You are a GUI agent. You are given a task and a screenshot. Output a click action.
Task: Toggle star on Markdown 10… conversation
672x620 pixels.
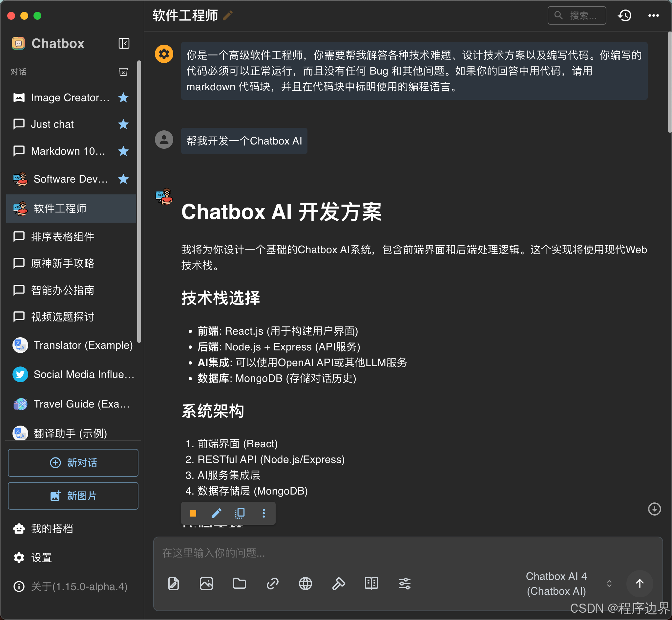(123, 151)
